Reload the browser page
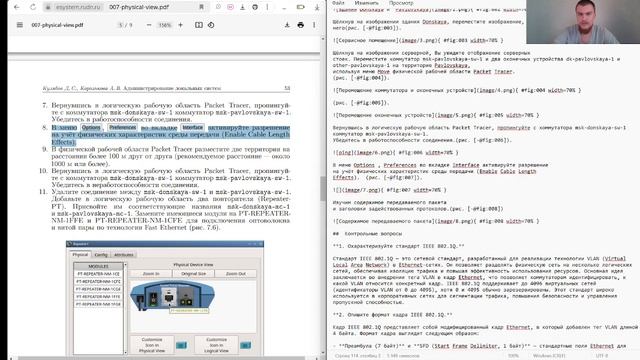Image resolution: width=640 pixels, height=360 pixels. pyautogui.click(x=33, y=7)
